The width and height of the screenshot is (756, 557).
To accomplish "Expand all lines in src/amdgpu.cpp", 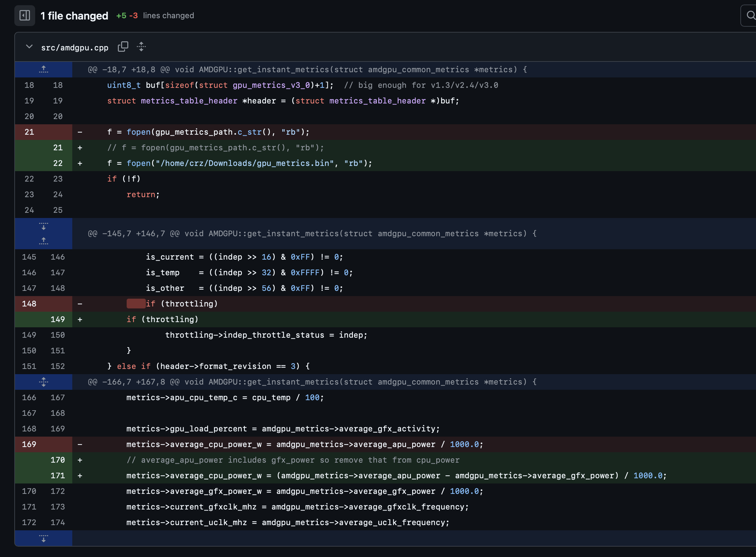I will (141, 47).
